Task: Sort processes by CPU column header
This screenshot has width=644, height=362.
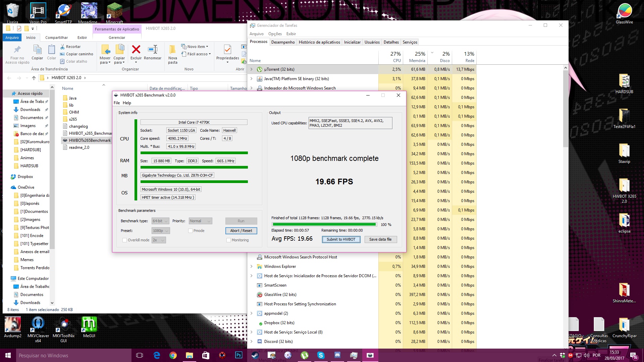Action: click(391, 57)
